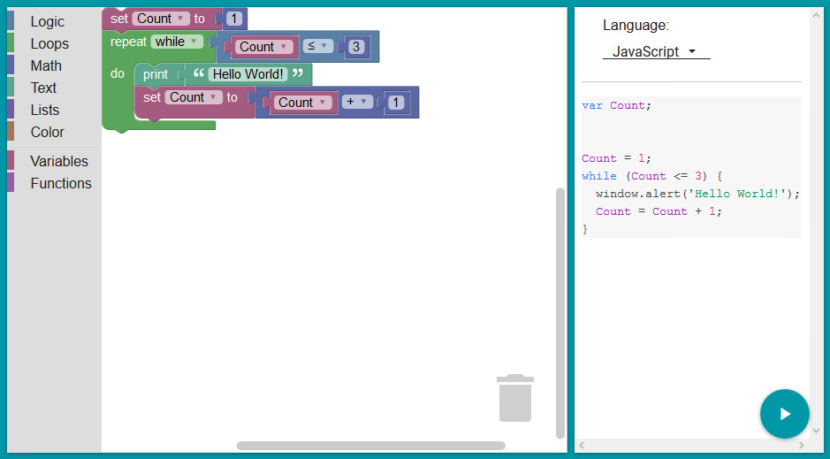
Task: Open the Text block category
Action: tap(43, 88)
